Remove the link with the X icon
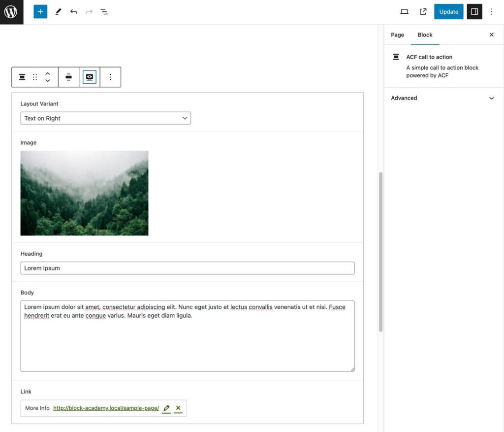Image resolution: width=504 pixels, height=432 pixels. [x=178, y=408]
